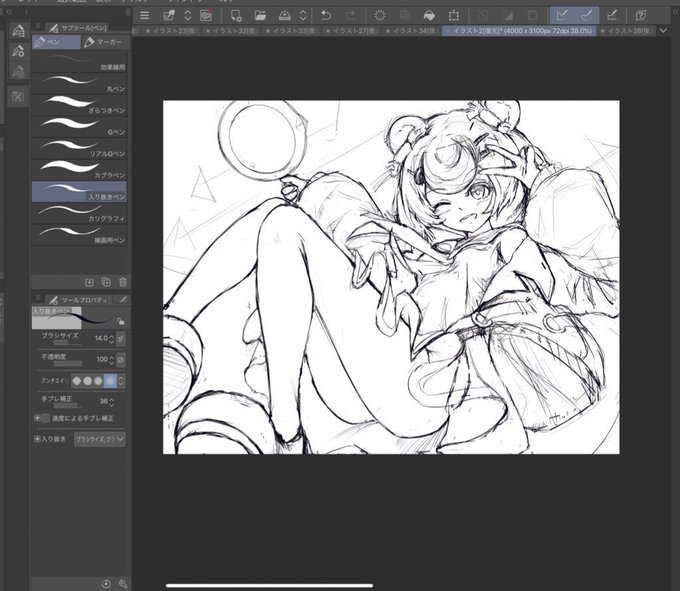
Task: Click the wrench settings icon at panel bottom
Action: tap(122, 584)
